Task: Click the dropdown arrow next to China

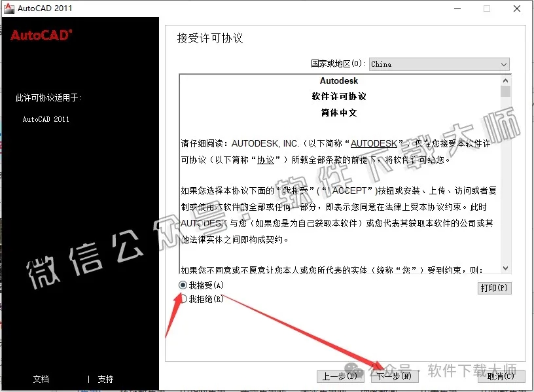Action: (504, 64)
